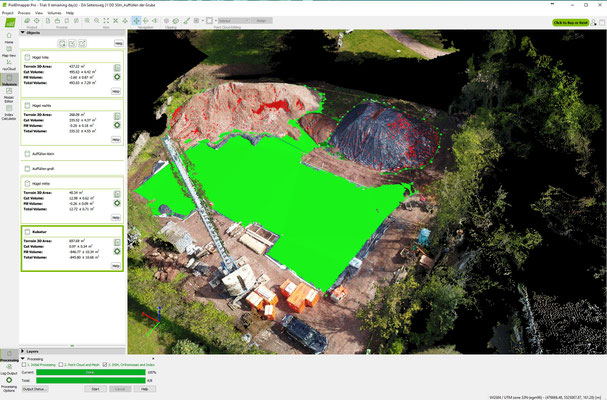Viewport: 607px width, 400px height.
Task: Click the Start processing button
Action: (96, 389)
